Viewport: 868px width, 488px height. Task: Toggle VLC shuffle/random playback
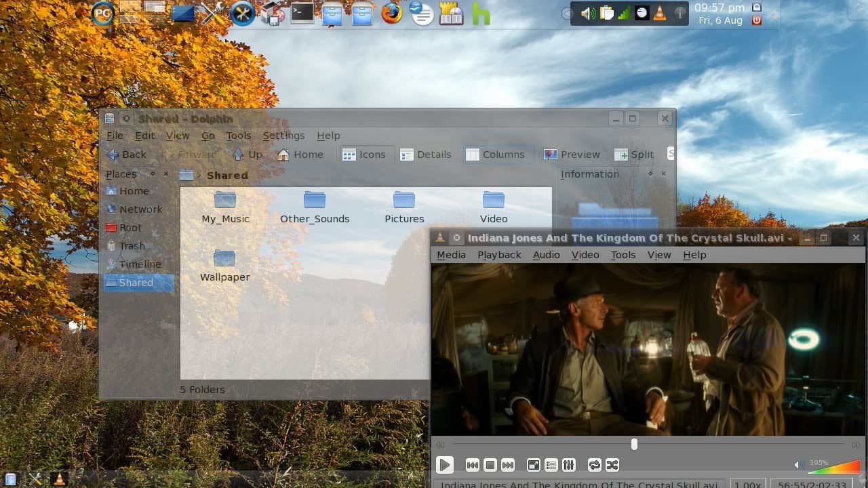click(x=612, y=465)
